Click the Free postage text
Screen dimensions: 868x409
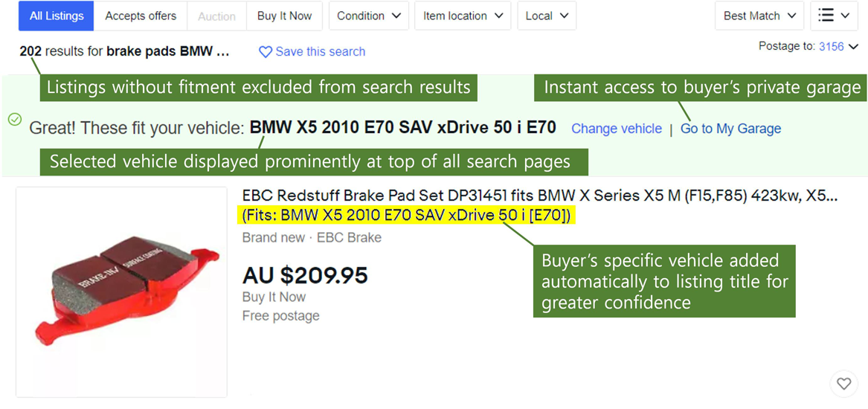[x=280, y=316]
